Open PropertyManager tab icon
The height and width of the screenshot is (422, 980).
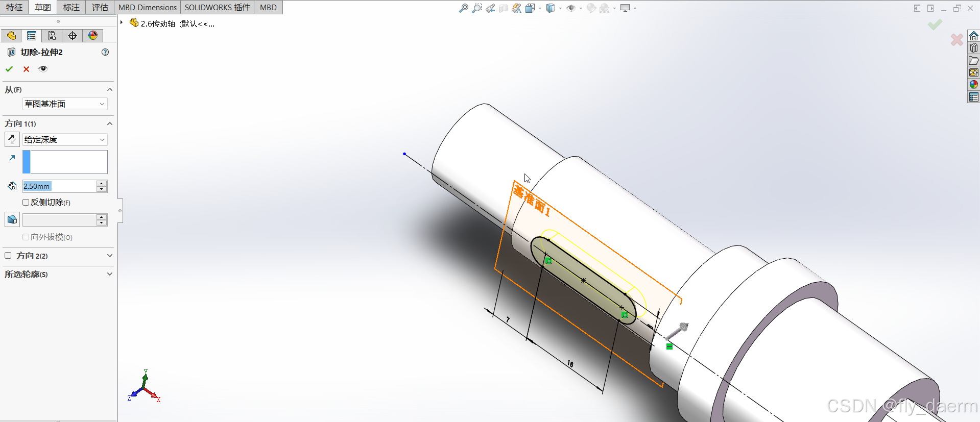coord(32,36)
